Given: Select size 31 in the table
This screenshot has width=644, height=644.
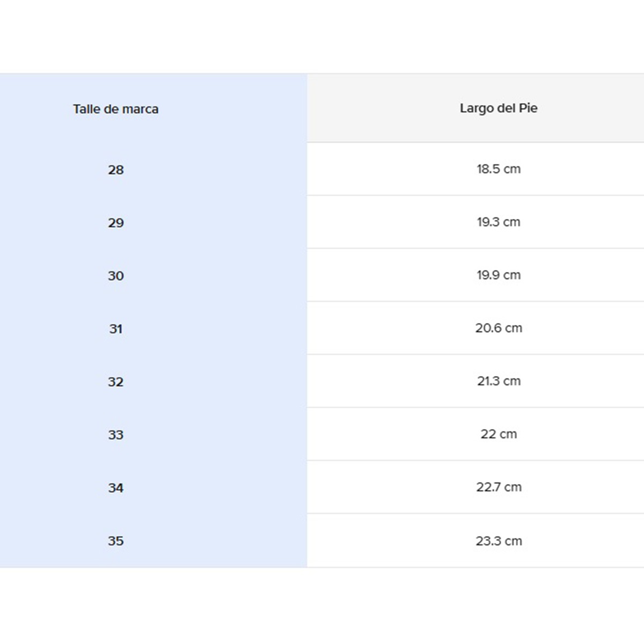Looking at the screenshot, I should click(x=116, y=328).
